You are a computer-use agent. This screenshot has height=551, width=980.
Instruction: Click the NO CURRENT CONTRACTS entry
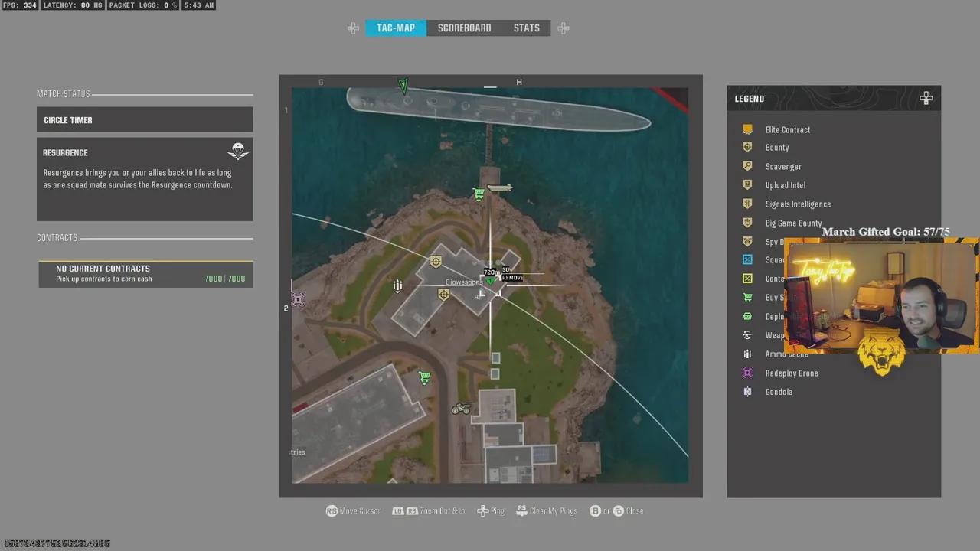(145, 274)
